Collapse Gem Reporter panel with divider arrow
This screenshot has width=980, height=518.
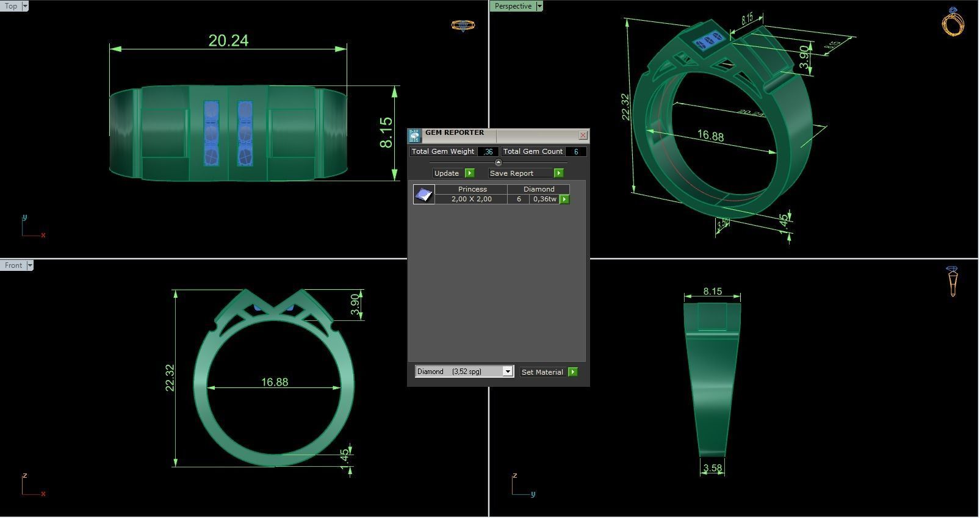(x=499, y=162)
